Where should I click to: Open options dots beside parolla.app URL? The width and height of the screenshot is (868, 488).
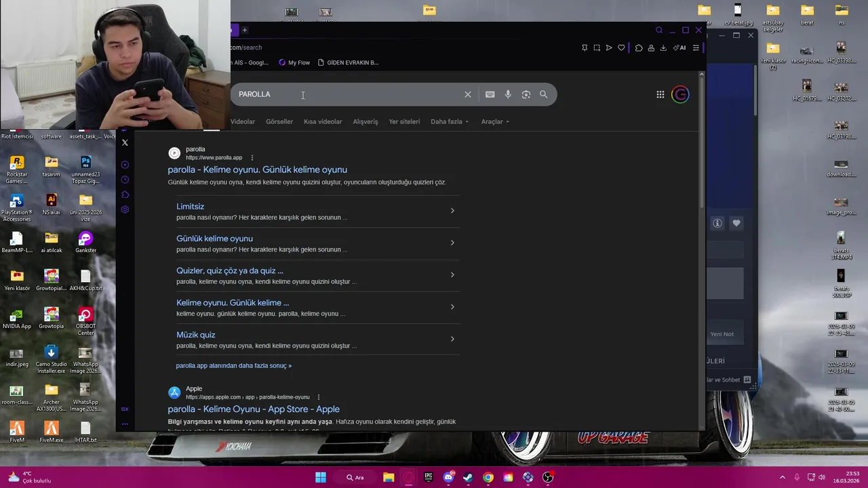(x=252, y=158)
